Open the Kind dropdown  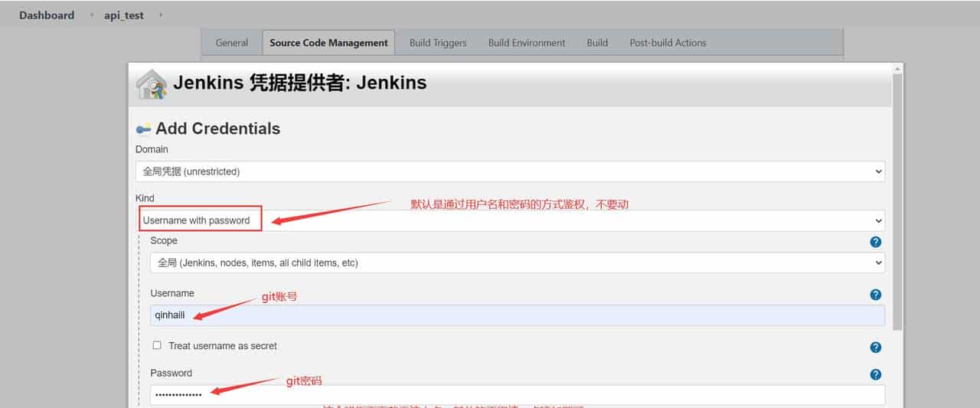pos(510,220)
